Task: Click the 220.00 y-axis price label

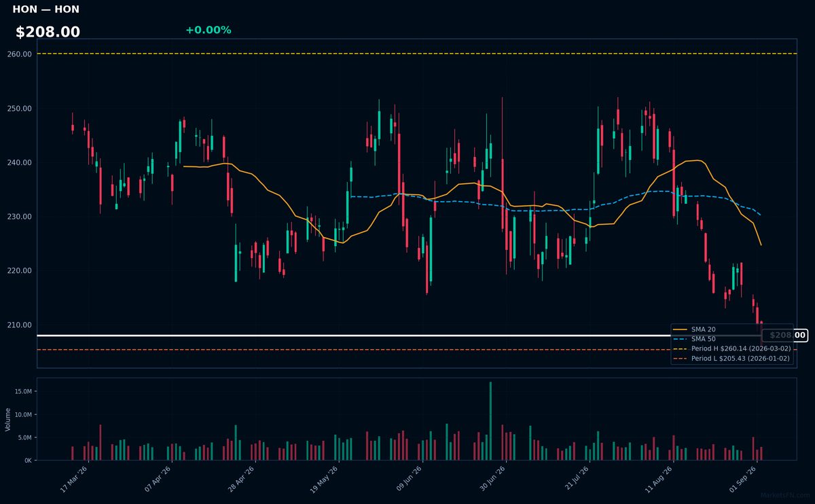Action: [20, 270]
